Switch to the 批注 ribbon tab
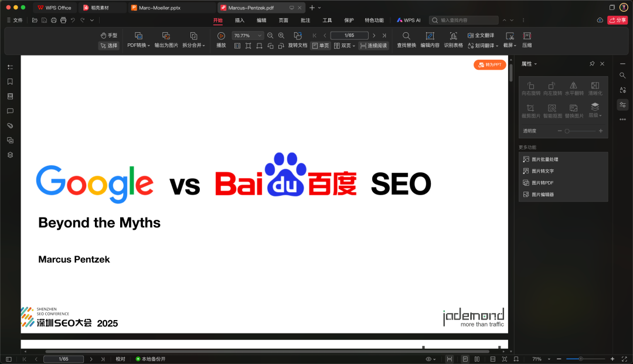This screenshot has width=633, height=364. click(x=305, y=20)
